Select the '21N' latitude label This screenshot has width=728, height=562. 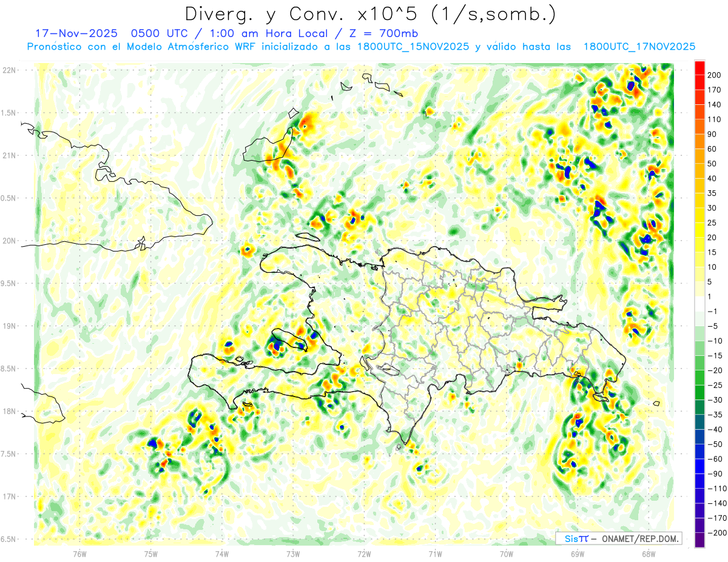[x=9, y=155]
